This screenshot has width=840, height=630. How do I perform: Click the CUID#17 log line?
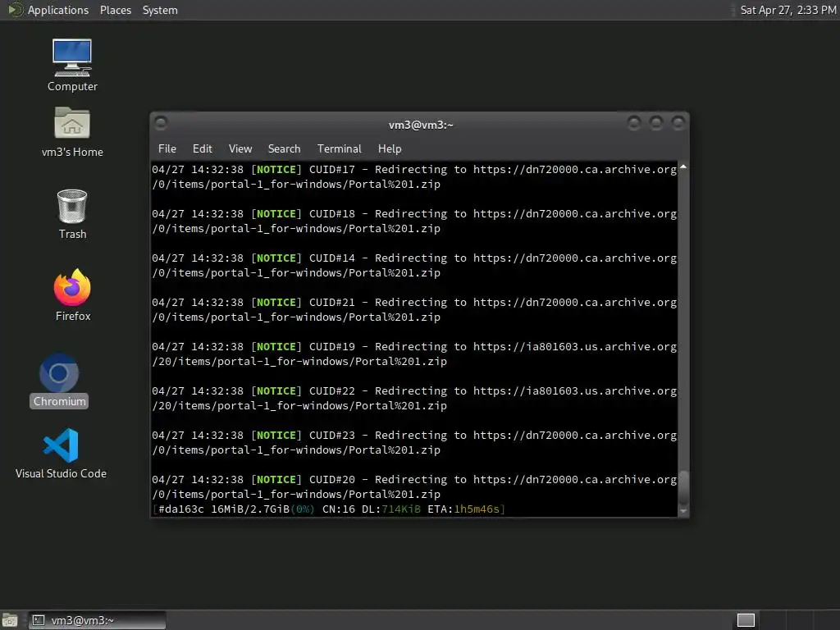[414, 177]
